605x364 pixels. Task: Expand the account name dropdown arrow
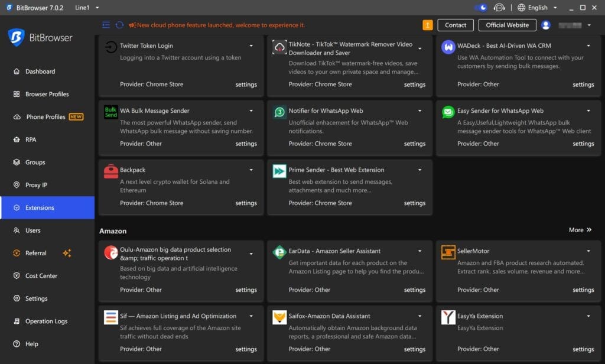(589, 25)
